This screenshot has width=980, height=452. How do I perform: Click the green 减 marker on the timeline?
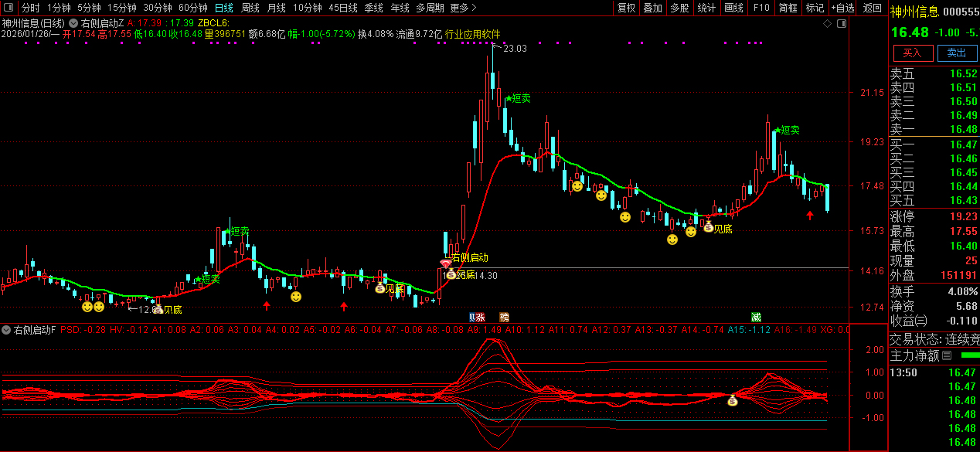coord(756,317)
